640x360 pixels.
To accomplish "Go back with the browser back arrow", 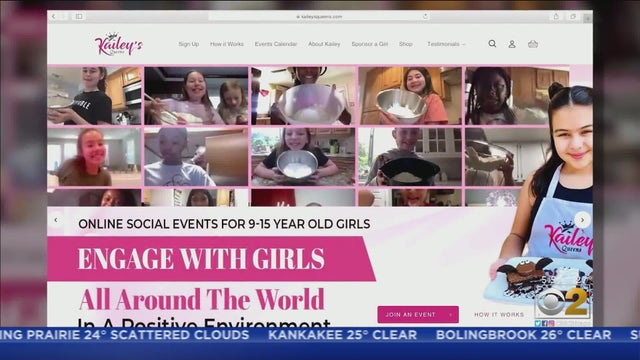I will click(54, 16).
